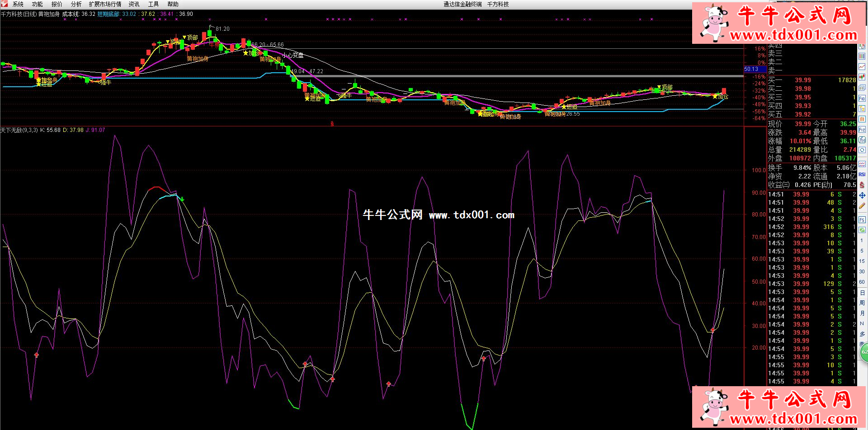Click the top 牛牛公式网 www.tdx001.com banner
The image size is (868, 430).
pyautogui.click(x=779, y=23)
